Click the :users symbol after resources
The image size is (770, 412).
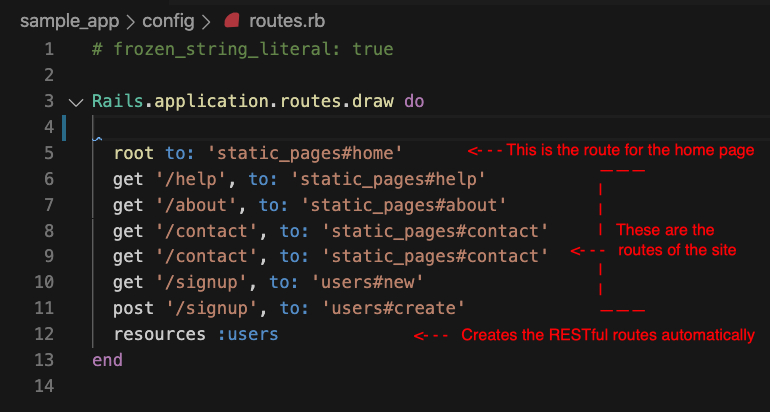(x=248, y=333)
